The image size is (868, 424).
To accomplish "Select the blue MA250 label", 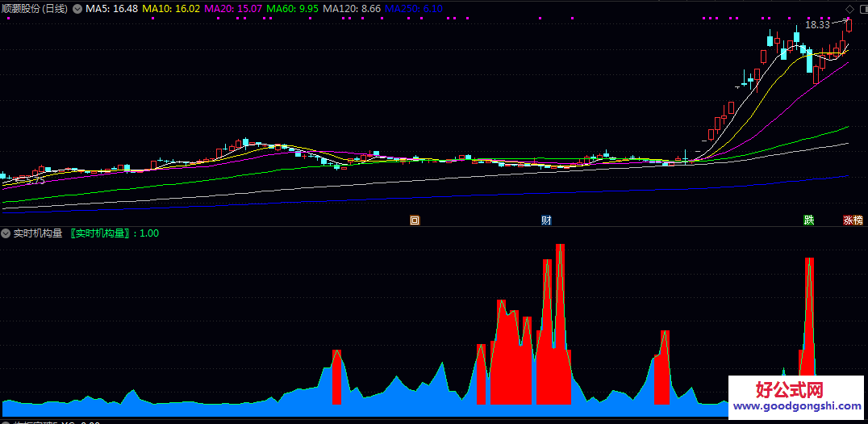I will (413, 9).
